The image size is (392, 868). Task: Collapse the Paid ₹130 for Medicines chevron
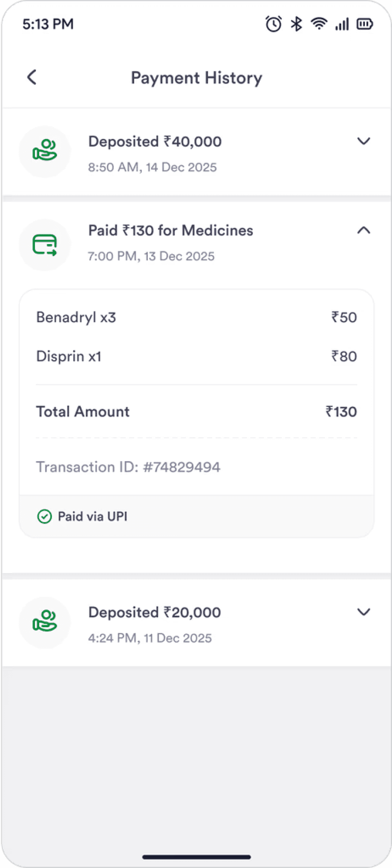(363, 230)
